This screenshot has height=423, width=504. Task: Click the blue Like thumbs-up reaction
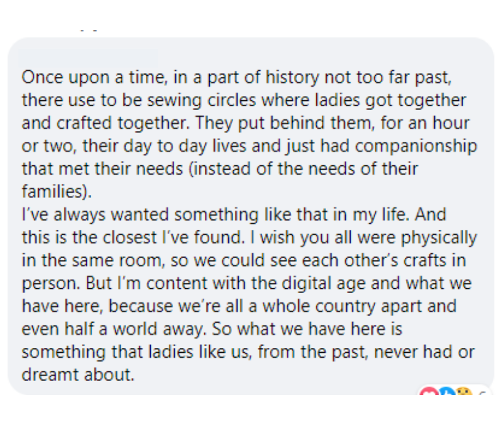tap(447, 392)
